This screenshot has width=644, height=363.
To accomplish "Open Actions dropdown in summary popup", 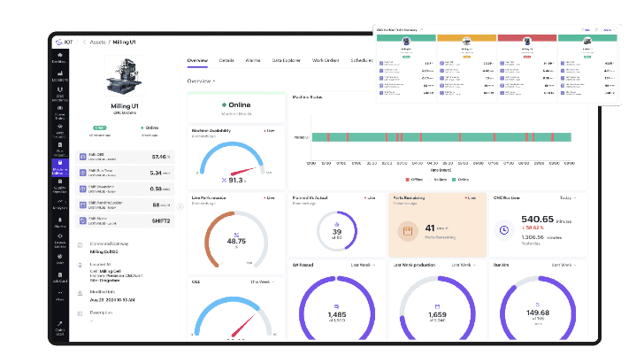I will click(x=609, y=30).
